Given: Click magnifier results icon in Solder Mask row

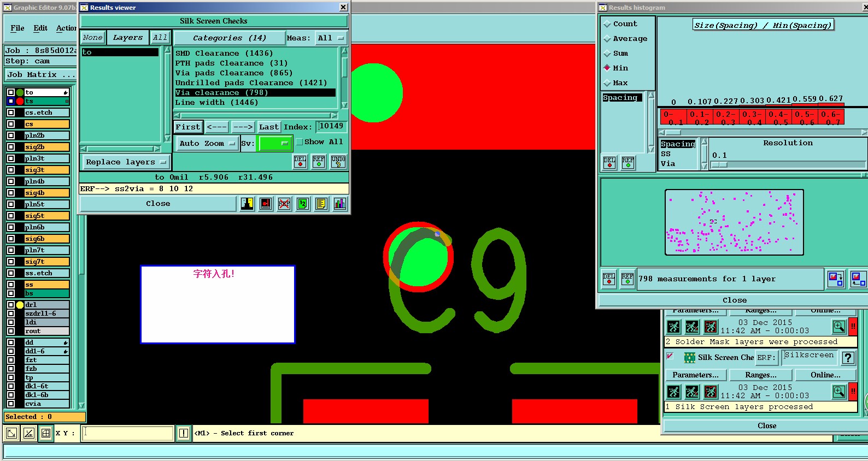Looking at the screenshot, I should [839, 327].
